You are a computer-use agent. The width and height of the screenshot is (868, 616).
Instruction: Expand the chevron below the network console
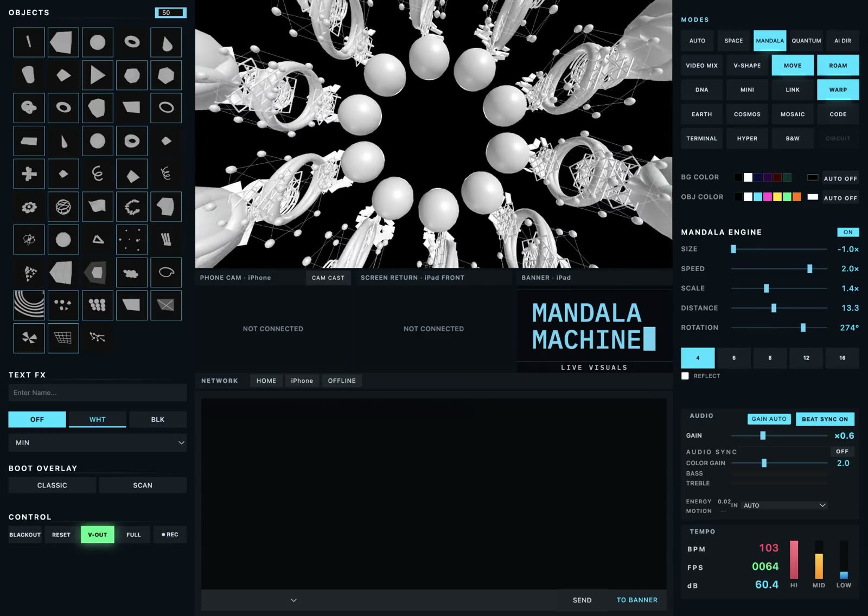pyautogui.click(x=294, y=600)
